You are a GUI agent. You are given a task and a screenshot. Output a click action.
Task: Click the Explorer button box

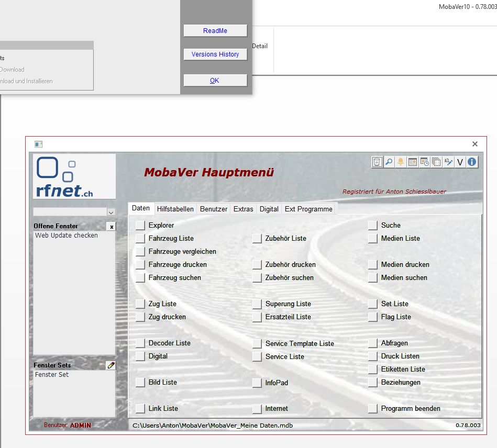tap(140, 225)
